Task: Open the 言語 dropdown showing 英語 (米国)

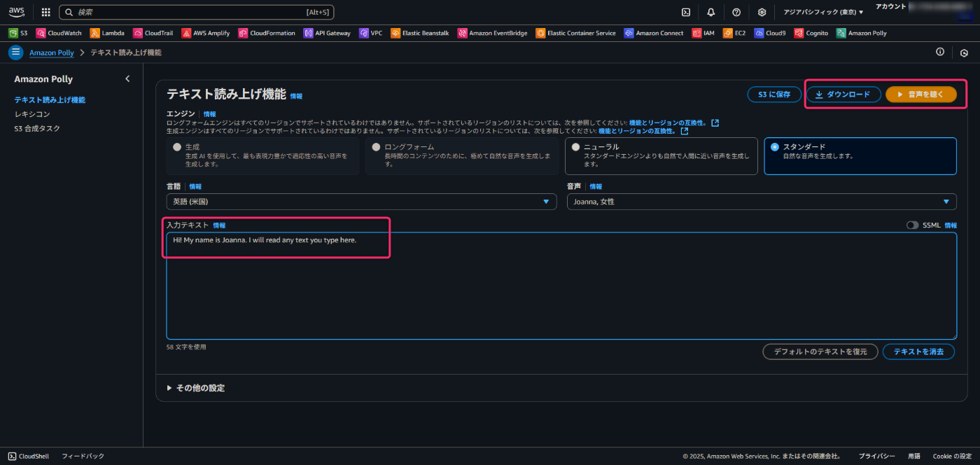Action: (x=362, y=202)
